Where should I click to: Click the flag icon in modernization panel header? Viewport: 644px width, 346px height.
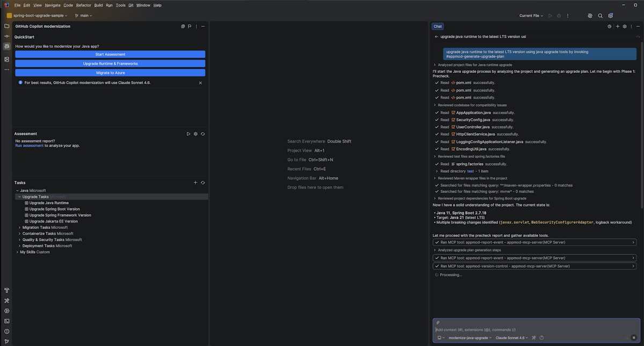click(189, 26)
